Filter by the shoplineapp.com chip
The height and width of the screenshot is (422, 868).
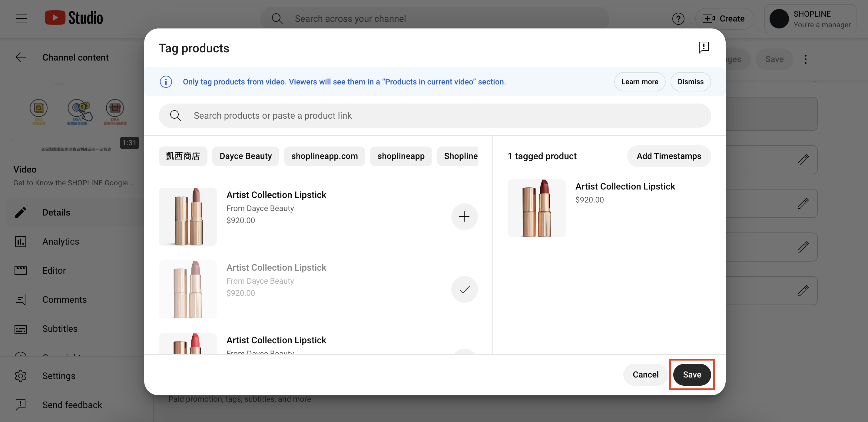pos(324,156)
